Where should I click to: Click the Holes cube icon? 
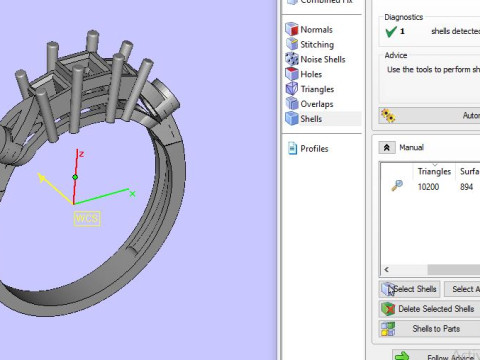pyautogui.click(x=292, y=74)
